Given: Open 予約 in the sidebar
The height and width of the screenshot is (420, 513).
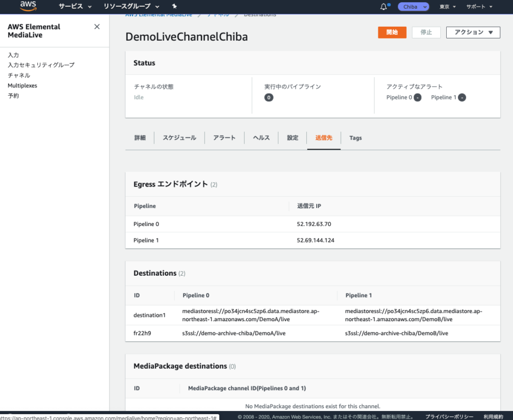Looking at the screenshot, I should point(13,96).
